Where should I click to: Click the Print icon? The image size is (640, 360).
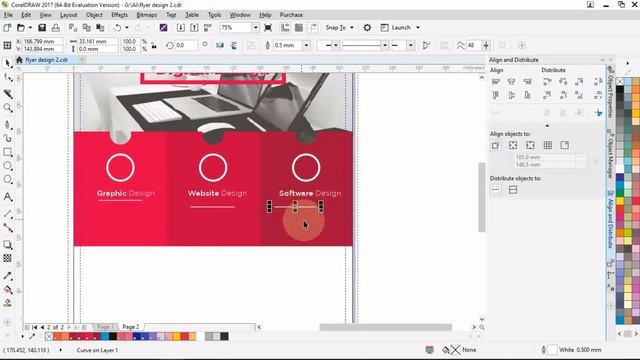tap(56, 28)
